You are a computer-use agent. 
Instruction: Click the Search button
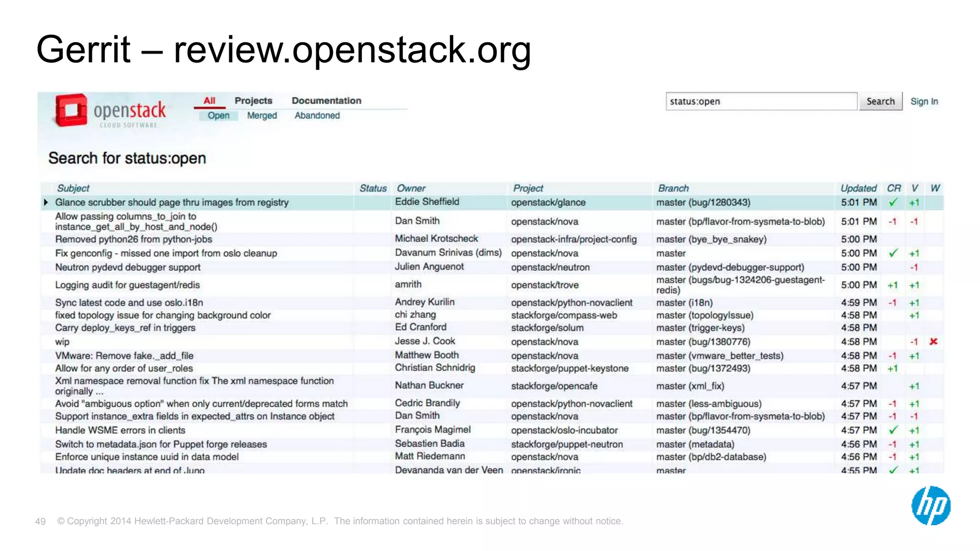point(880,101)
